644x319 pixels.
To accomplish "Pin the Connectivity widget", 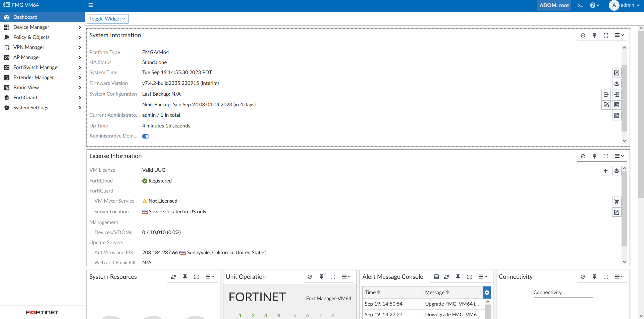I will click(x=595, y=277).
